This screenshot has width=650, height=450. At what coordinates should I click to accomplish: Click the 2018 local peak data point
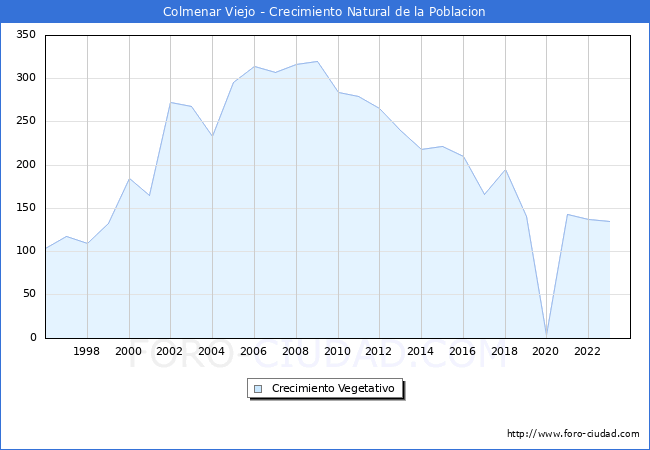point(505,170)
